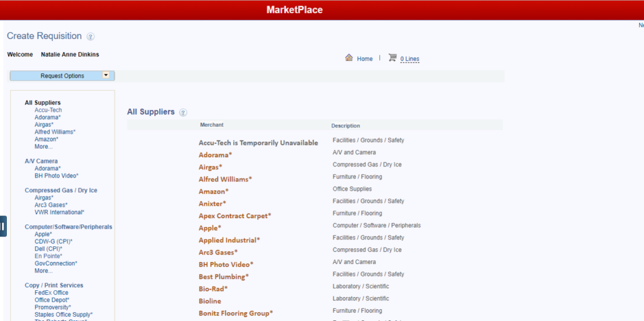644x321 pixels.
Task: Select Computer/Software/Peripherals category
Action: coord(68,227)
